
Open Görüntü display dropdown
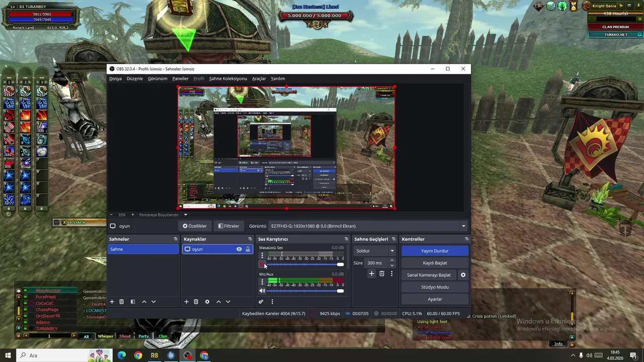367,226
